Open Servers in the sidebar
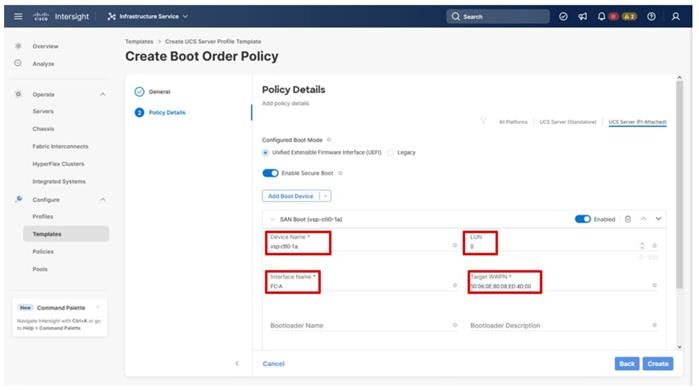 pos(43,111)
